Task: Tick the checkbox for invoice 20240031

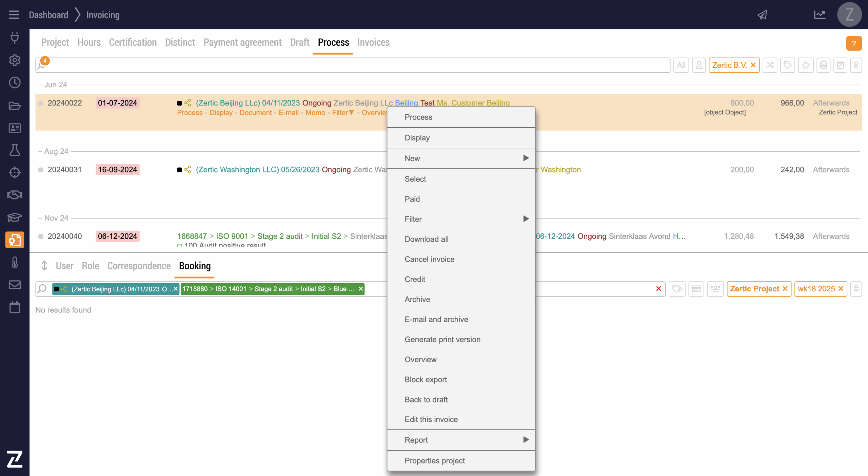Action: 41,170
